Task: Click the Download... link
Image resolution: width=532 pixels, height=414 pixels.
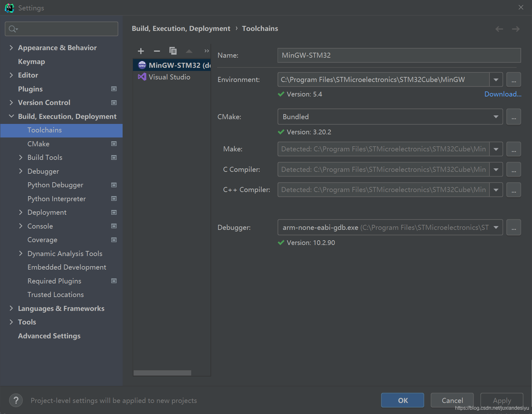Action: pos(503,94)
